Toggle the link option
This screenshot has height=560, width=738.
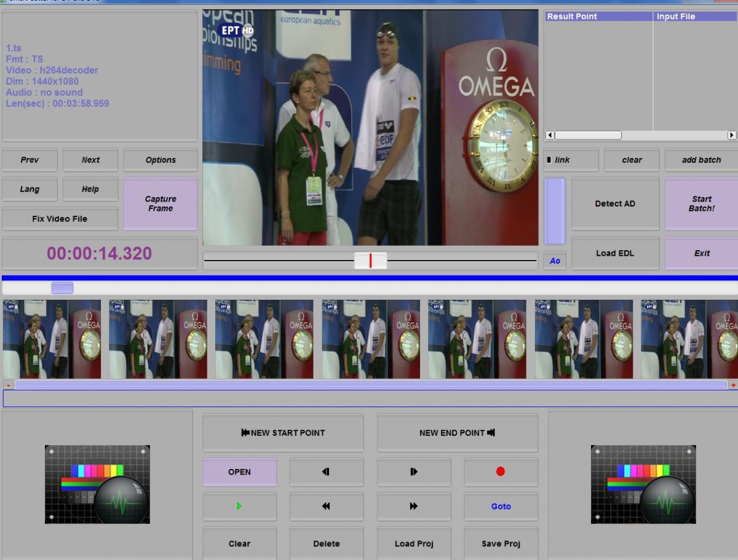pyautogui.click(x=571, y=160)
